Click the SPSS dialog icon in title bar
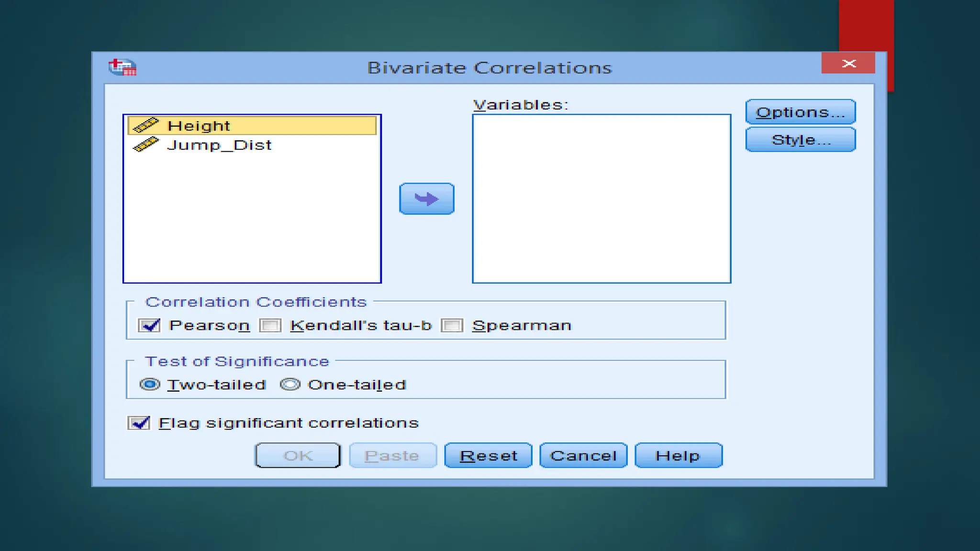Viewport: 980px width, 551px height. [x=122, y=67]
